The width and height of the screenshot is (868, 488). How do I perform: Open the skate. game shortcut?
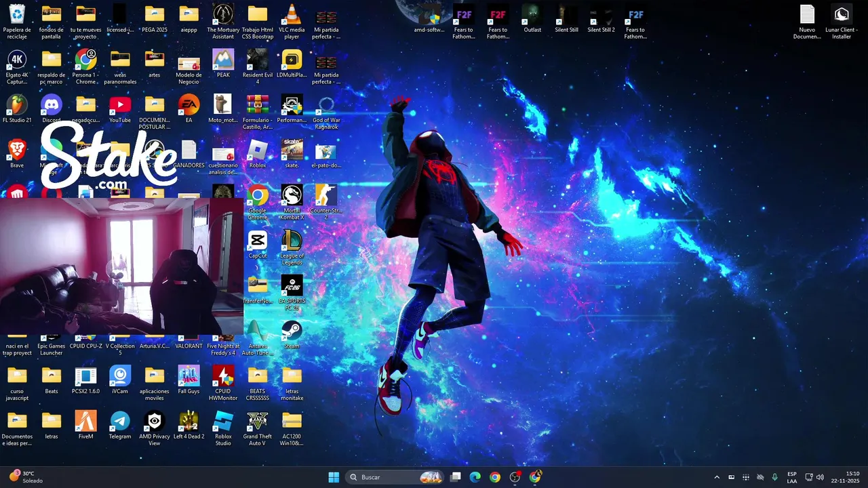pyautogui.click(x=292, y=154)
